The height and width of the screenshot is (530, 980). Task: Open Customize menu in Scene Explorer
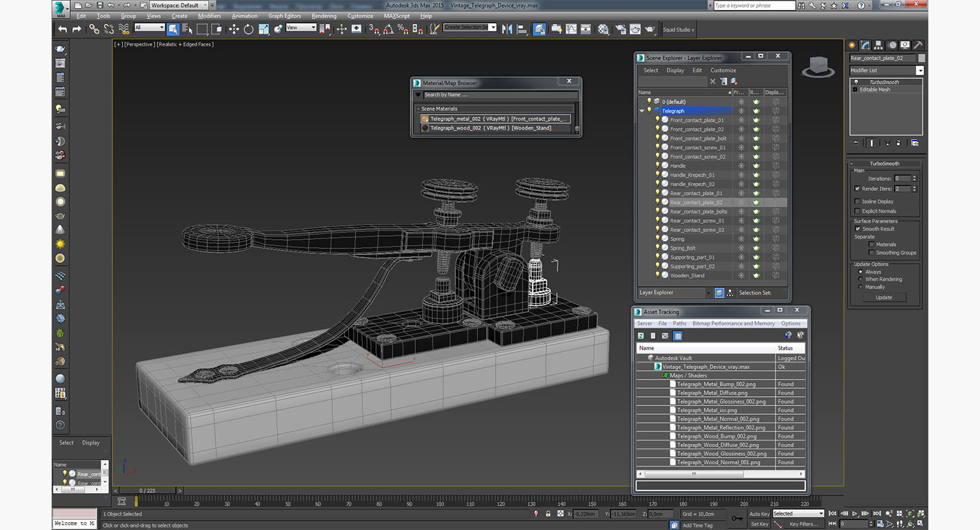723,70
